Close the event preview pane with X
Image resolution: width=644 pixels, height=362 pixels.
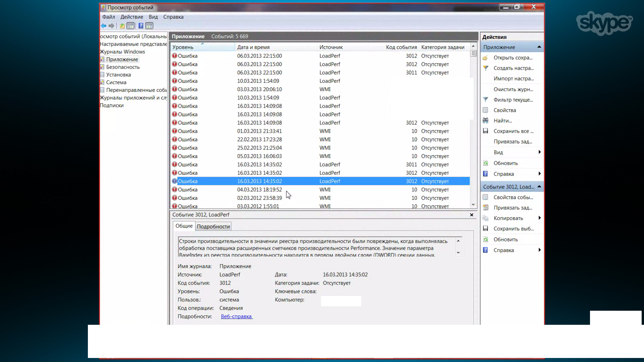click(472, 215)
